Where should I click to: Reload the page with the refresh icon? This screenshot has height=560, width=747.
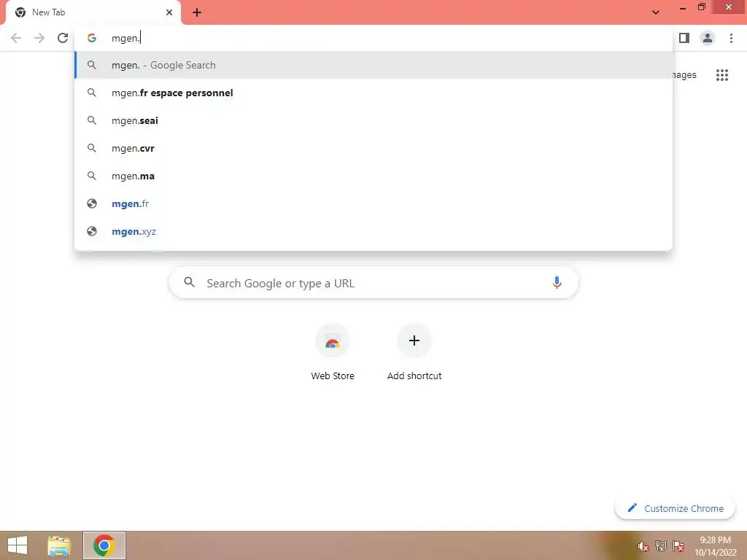click(x=63, y=38)
